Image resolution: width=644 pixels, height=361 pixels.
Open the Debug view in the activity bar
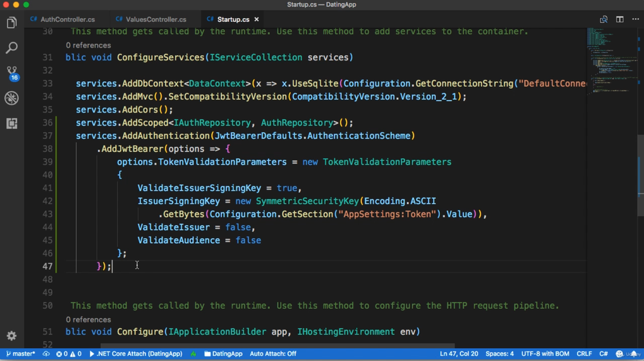click(x=12, y=98)
